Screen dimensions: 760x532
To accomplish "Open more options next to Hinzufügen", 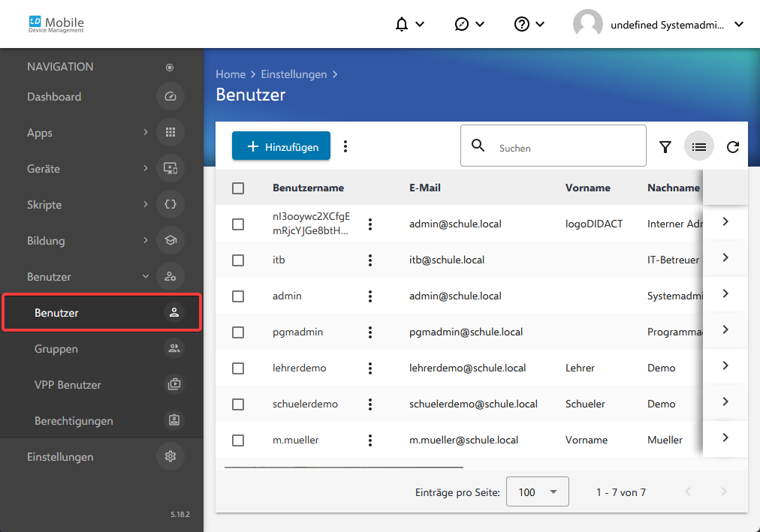I will [345, 146].
